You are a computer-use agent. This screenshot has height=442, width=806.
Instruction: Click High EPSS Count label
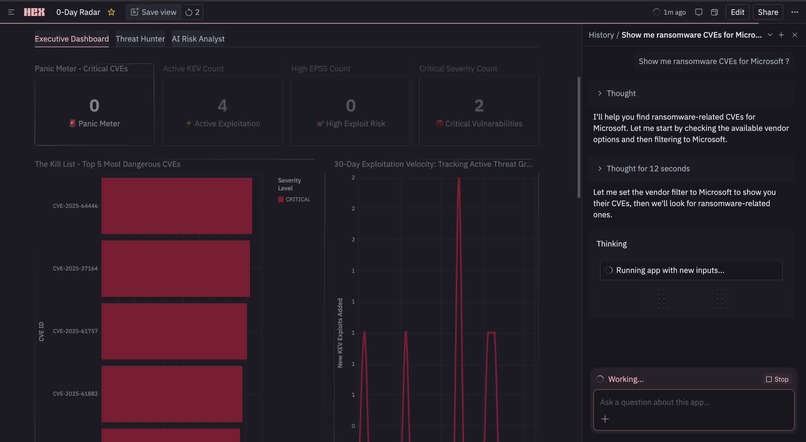pos(321,69)
